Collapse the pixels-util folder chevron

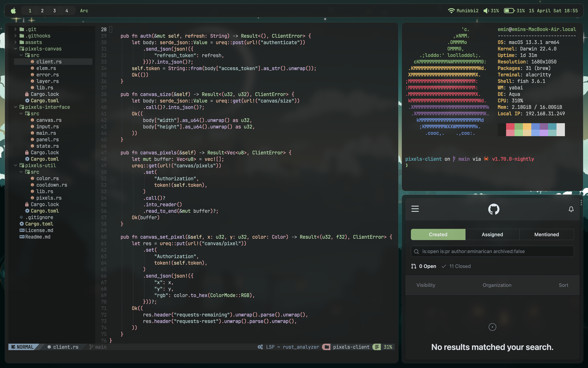[x=16, y=165]
